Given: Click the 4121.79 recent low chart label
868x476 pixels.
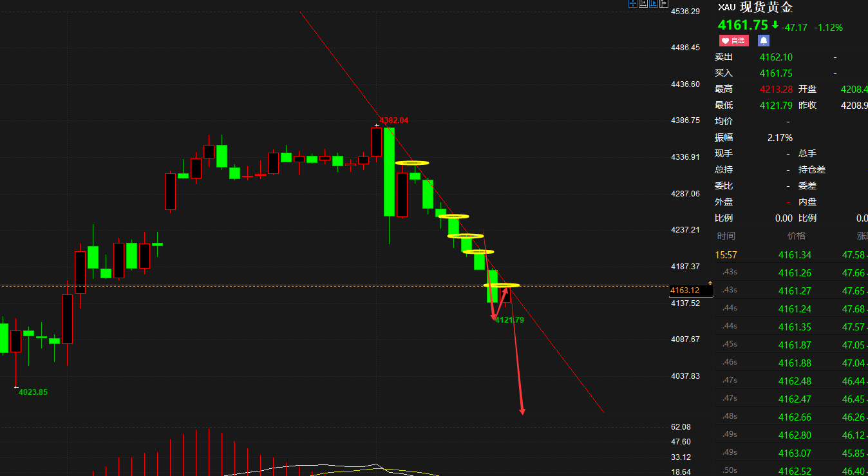Looking at the screenshot, I should coord(509,320).
